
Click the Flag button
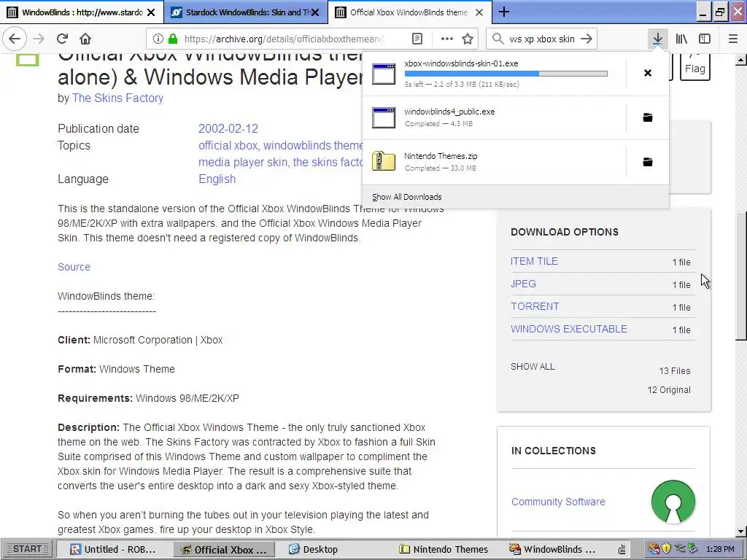(695, 66)
